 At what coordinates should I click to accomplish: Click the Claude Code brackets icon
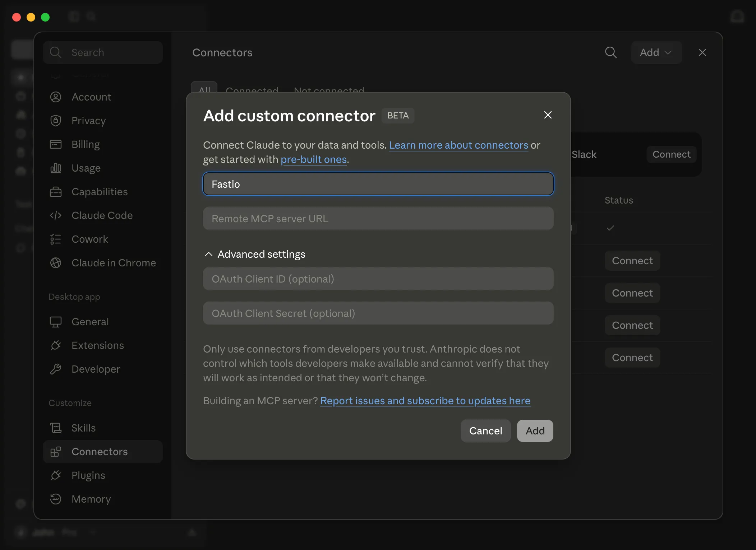pos(56,215)
